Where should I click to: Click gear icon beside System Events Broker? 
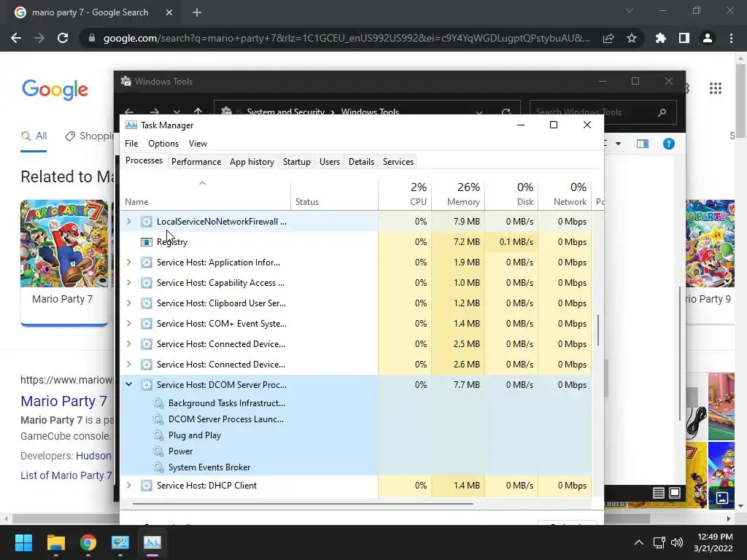point(158,467)
